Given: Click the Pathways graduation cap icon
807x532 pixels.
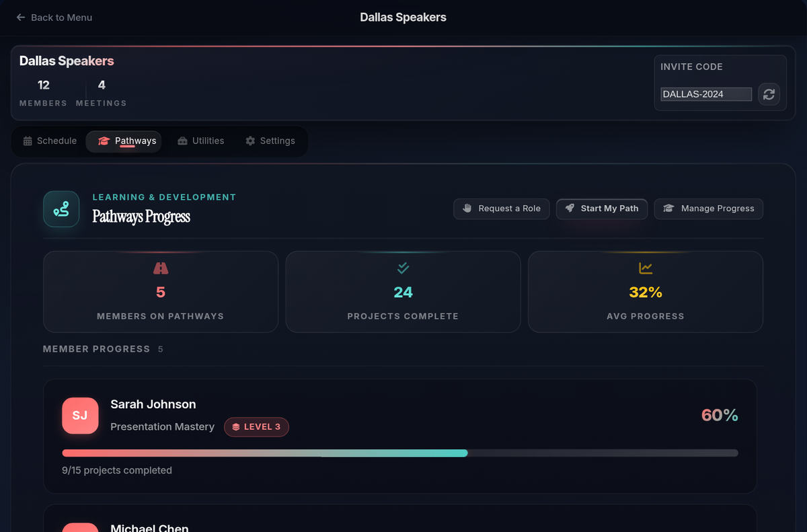Looking at the screenshot, I should pos(104,141).
